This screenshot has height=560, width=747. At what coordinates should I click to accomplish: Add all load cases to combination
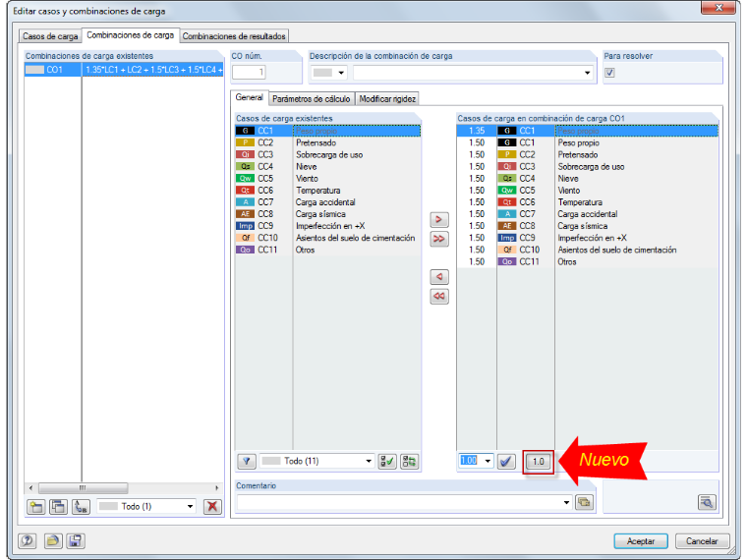(438, 239)
